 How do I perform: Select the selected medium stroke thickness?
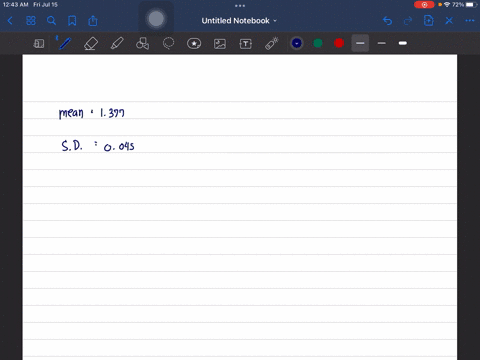click(360, 43)
